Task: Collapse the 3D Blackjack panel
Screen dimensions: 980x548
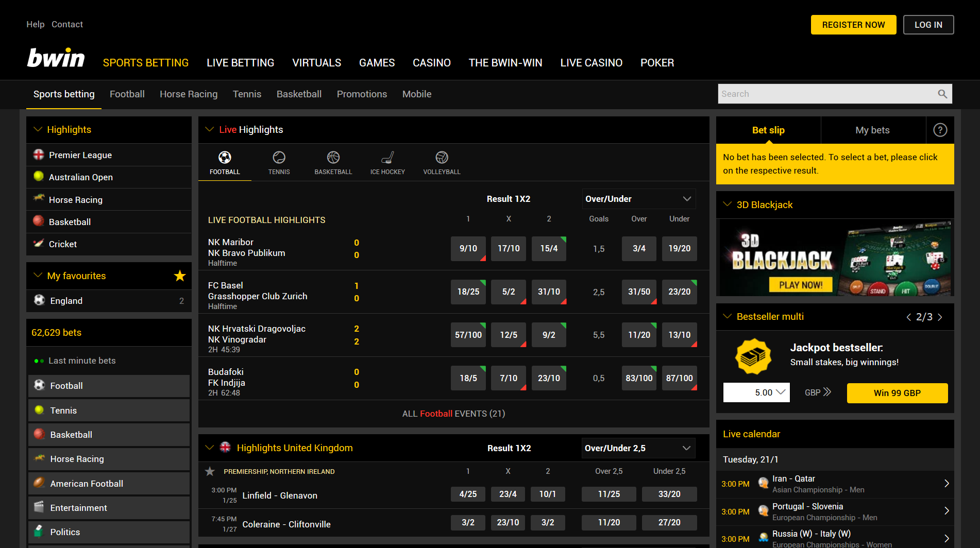Action: tap(727, 204)
